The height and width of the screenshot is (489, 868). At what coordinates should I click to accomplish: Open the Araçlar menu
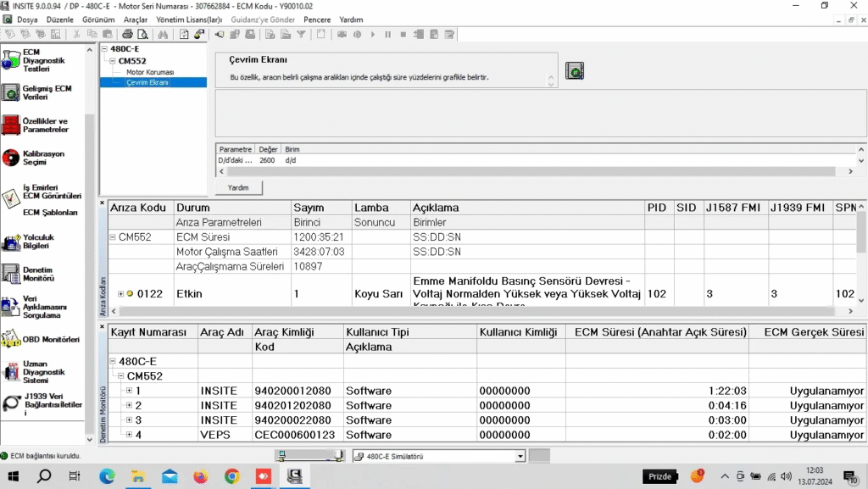(135, 19)
